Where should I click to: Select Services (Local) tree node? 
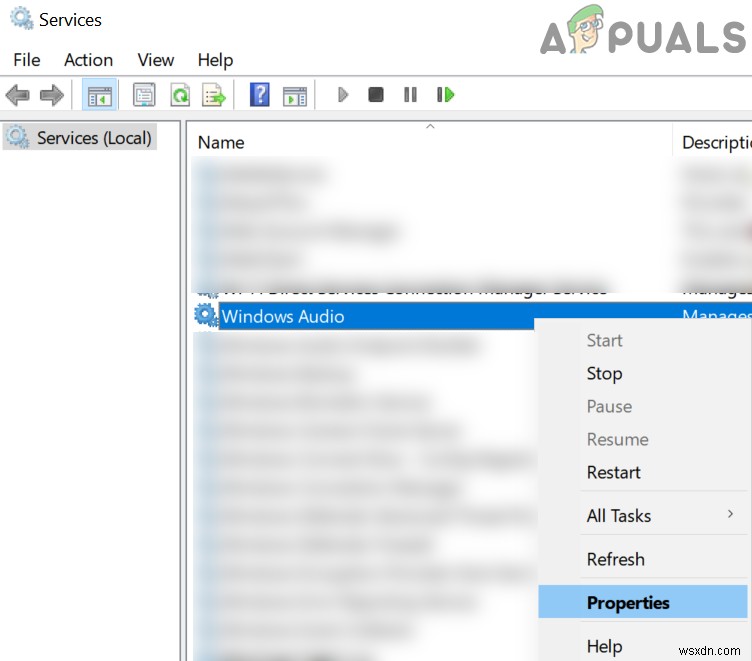tap(80, 138)
